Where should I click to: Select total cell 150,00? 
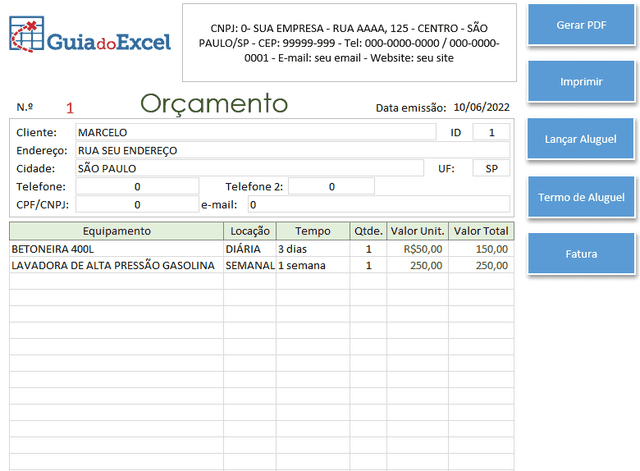click(481, 249)
